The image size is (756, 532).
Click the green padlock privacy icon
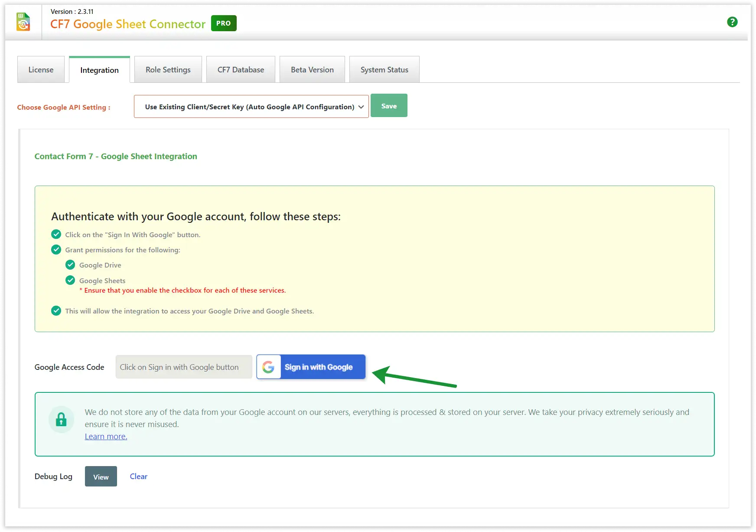point(61,419)
